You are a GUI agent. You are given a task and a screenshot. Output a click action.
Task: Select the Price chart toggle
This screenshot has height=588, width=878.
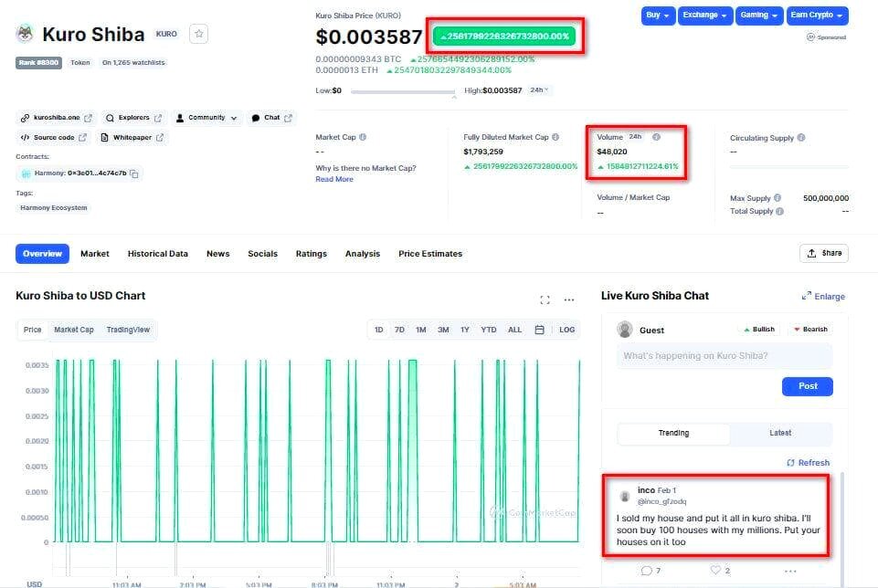(x=33, y=331)
